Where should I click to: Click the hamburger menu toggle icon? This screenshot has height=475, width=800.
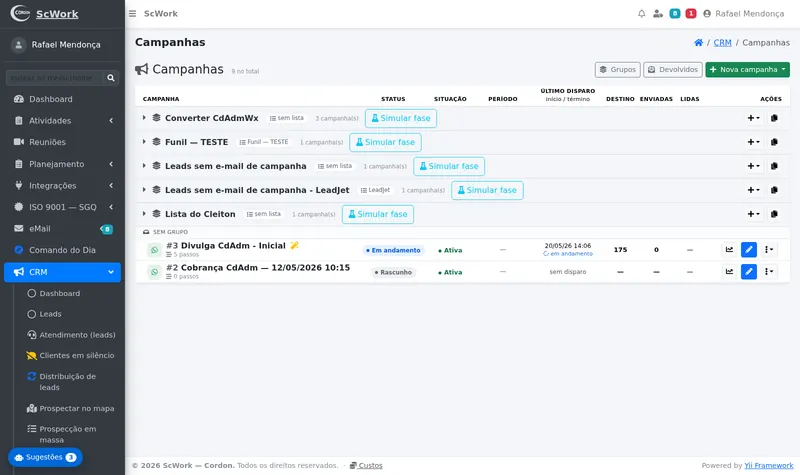pos(132,14)
